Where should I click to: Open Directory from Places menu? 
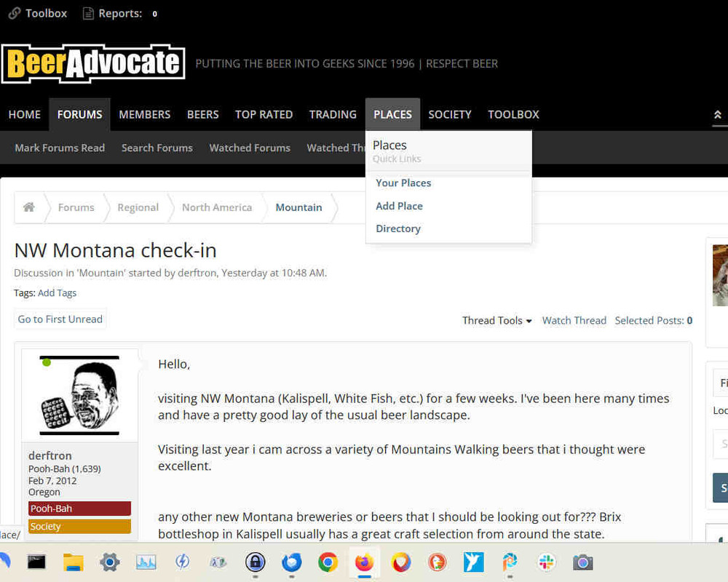pos(398,229)
